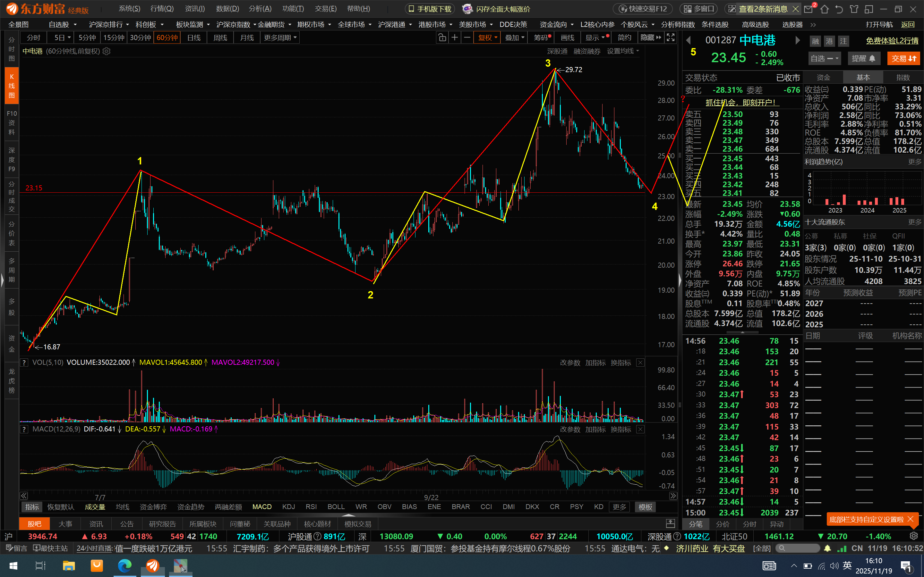Switch to 日线 daily chart tab
Viewport: 924px width, 577px height.
[194, 38]
